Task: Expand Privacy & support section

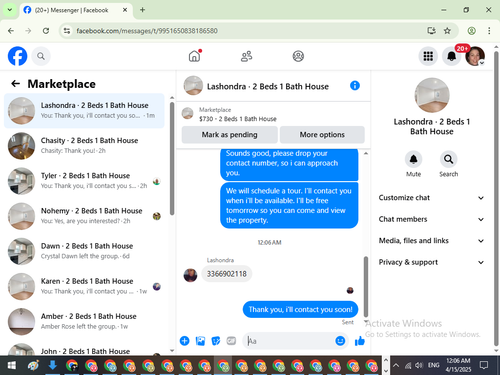Action: click(x=431, y=262)
